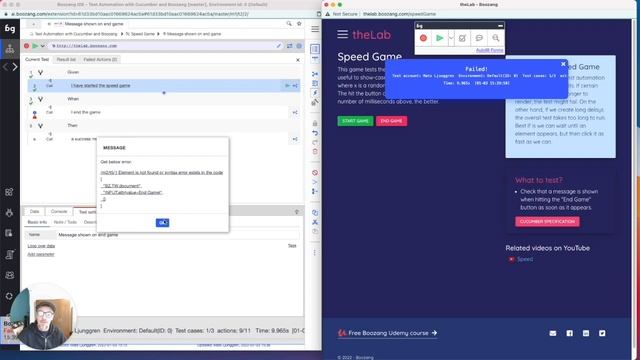
Task: Open the play dropdown in floating bg toolbar
Action: click(x=451, y=38)
